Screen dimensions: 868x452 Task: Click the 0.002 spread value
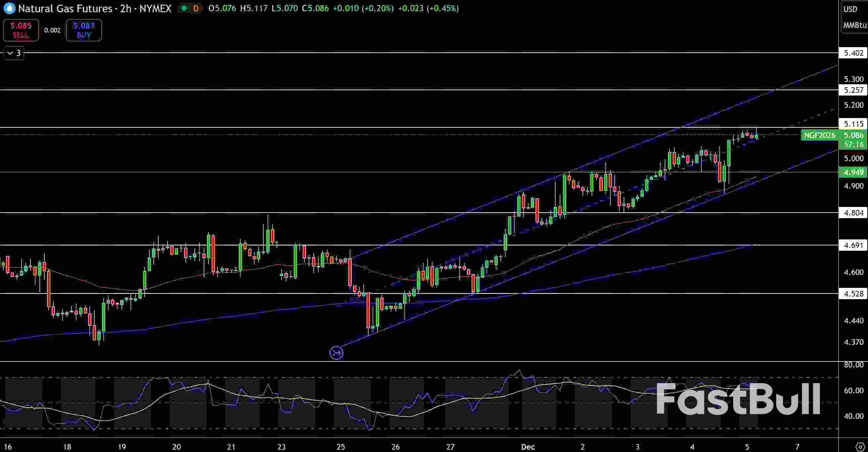[x=52, y=31]
